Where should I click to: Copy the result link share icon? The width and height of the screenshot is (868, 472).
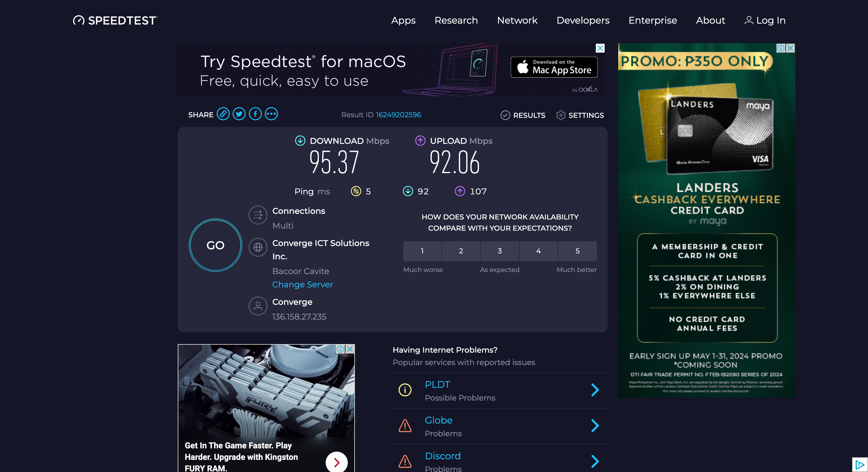223,114
